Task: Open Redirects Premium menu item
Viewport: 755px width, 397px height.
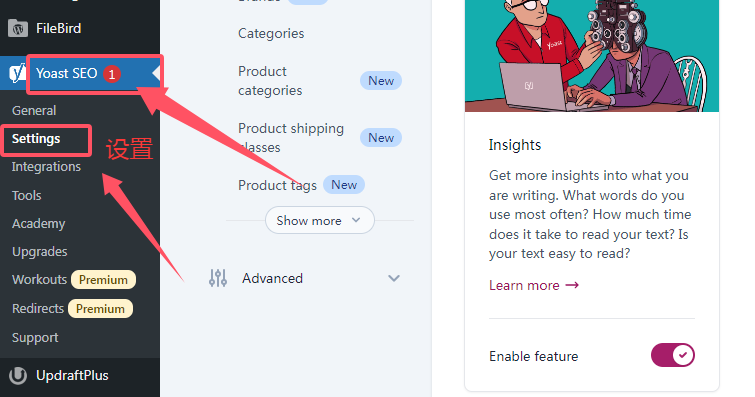Action: coord(72,309)
